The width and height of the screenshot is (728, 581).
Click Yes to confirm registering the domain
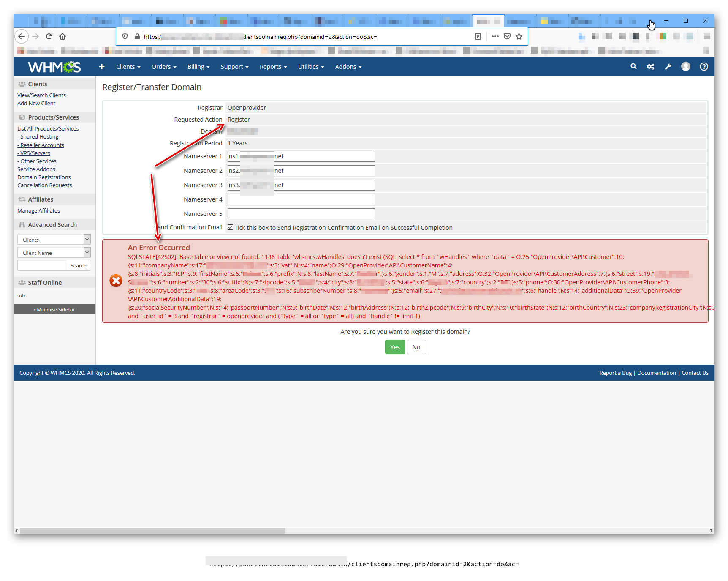(394, 347)
